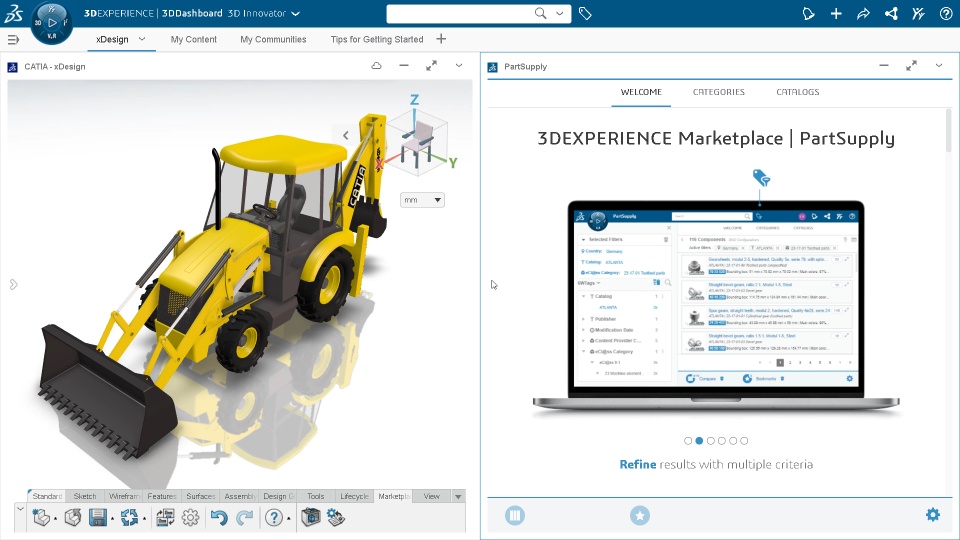Click cloud icon in CATIA xDesign header
This screenshot has height=540, width=960.
pos(377,66)
